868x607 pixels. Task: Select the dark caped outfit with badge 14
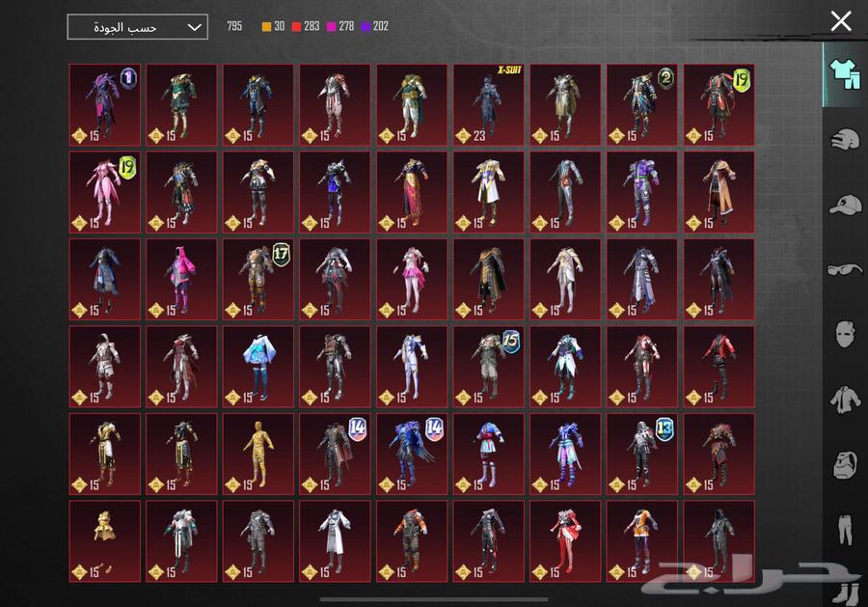(x=335, y=454)
